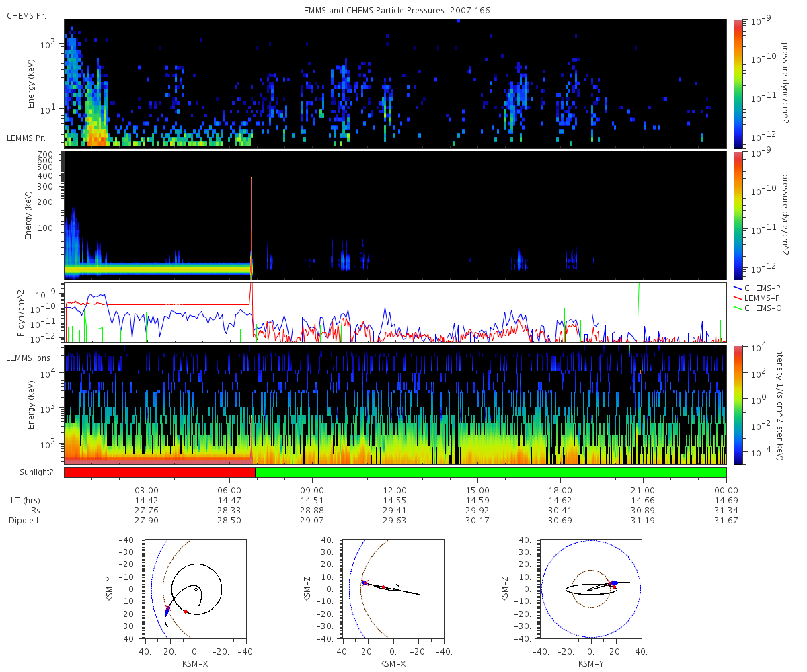
Task: Click the green segment of the Sunlight bar
Action: click(491, 472)
